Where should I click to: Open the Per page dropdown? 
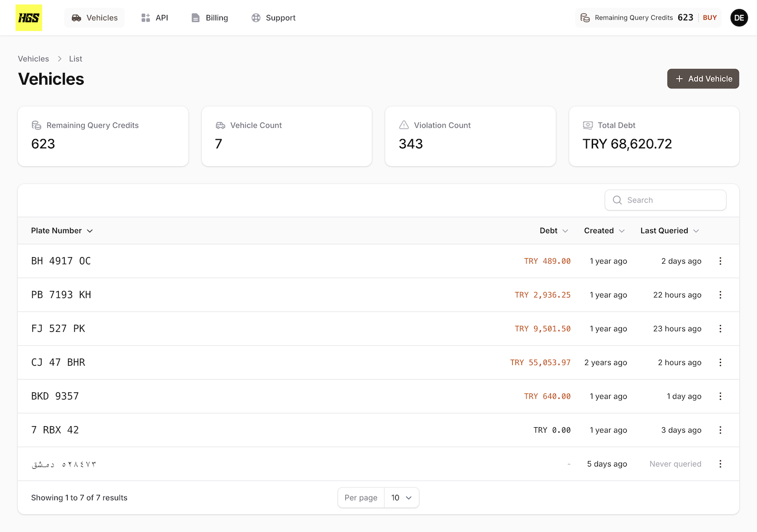[401, 498]
